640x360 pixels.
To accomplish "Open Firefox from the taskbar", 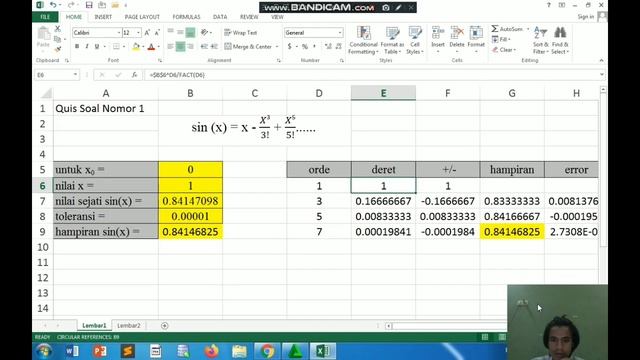I will [x=211, y=351].
